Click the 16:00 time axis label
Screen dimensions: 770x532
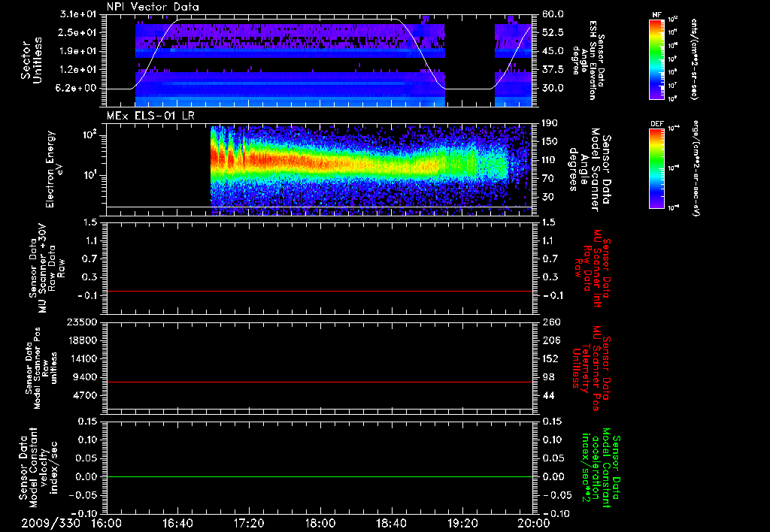click(107, 523)
